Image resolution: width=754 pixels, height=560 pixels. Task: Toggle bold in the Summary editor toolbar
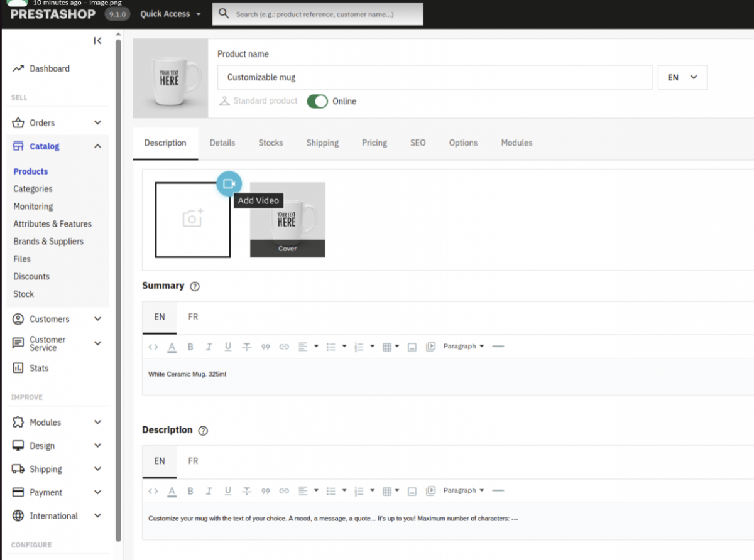(x=190, y=347)
